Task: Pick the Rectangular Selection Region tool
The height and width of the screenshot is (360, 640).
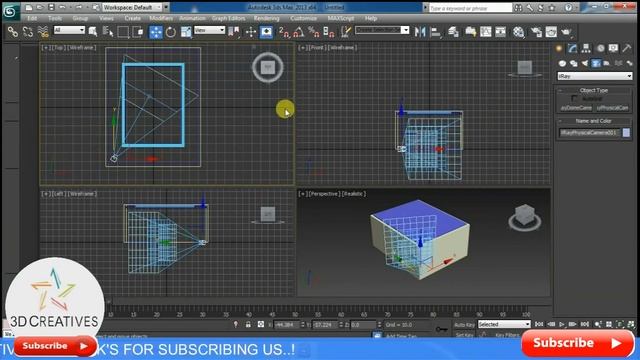Action: [123, 31]
